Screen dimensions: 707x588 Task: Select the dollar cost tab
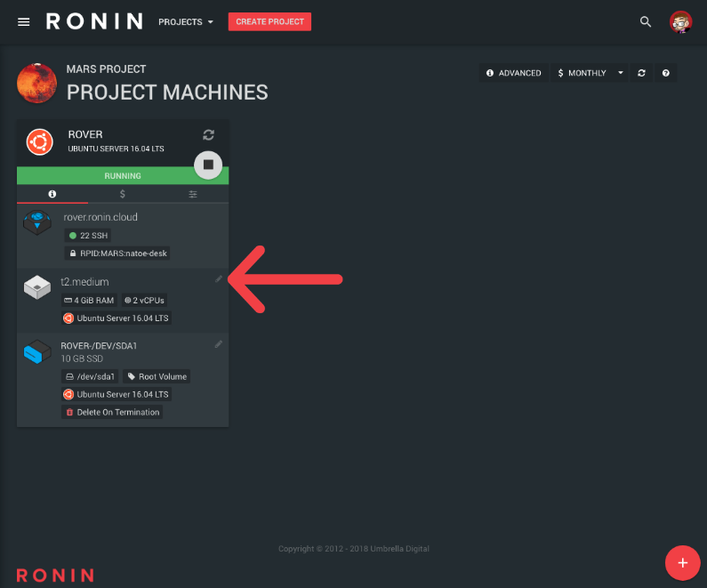[122, 194]
